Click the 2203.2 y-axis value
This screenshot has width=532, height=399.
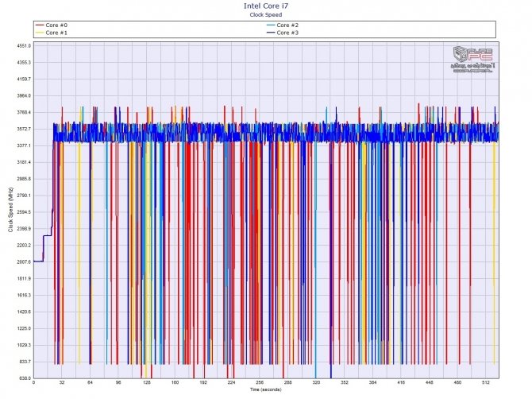24,246
